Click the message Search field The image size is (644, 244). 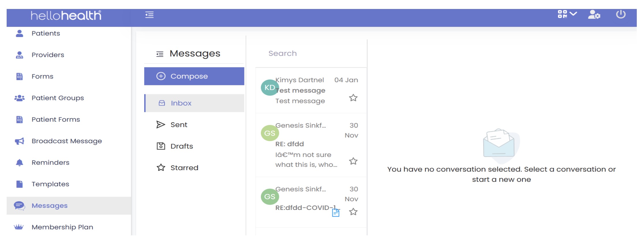(311, 53)
